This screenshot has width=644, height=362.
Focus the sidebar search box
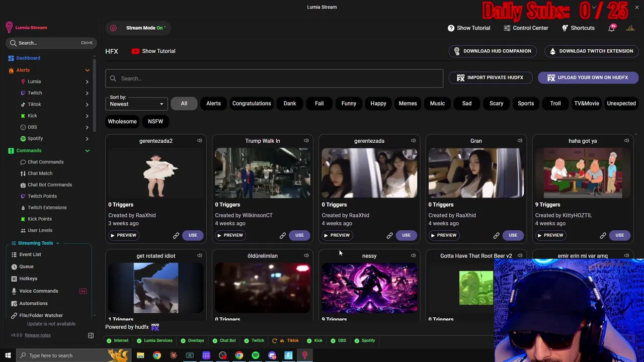point(50,43)
